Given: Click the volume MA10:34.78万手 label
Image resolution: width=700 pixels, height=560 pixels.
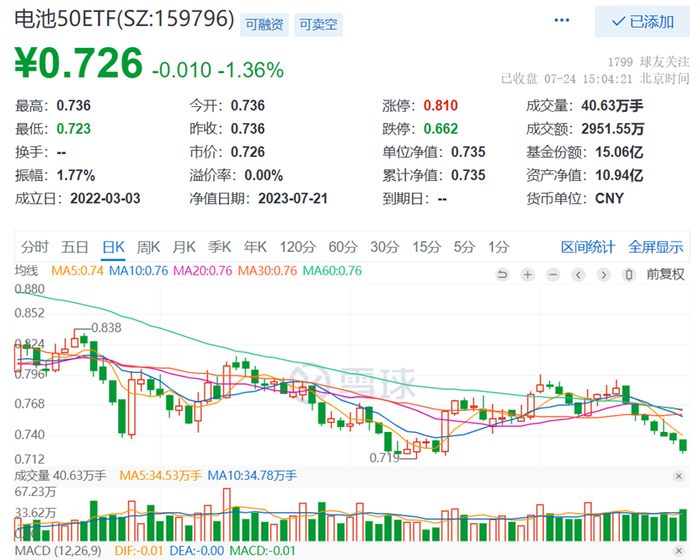Looking at the screenshot, I should tap(252, 476).
